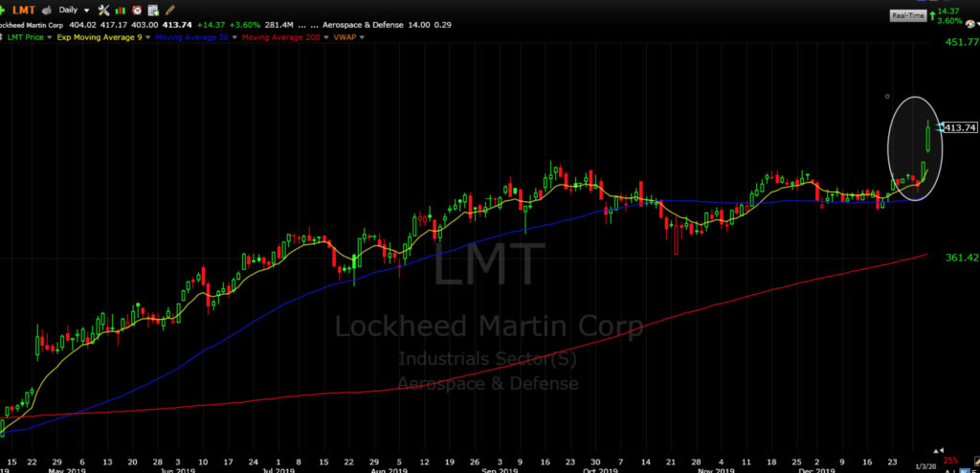Click the left triangle near the time axis

point(942,450)
